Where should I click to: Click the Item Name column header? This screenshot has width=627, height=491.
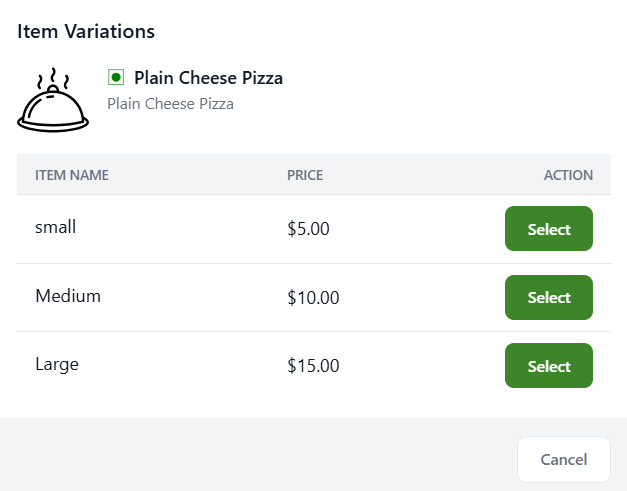pos(72,175)
